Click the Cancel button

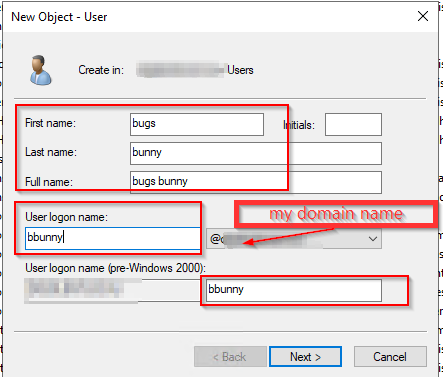click(390, 357)
